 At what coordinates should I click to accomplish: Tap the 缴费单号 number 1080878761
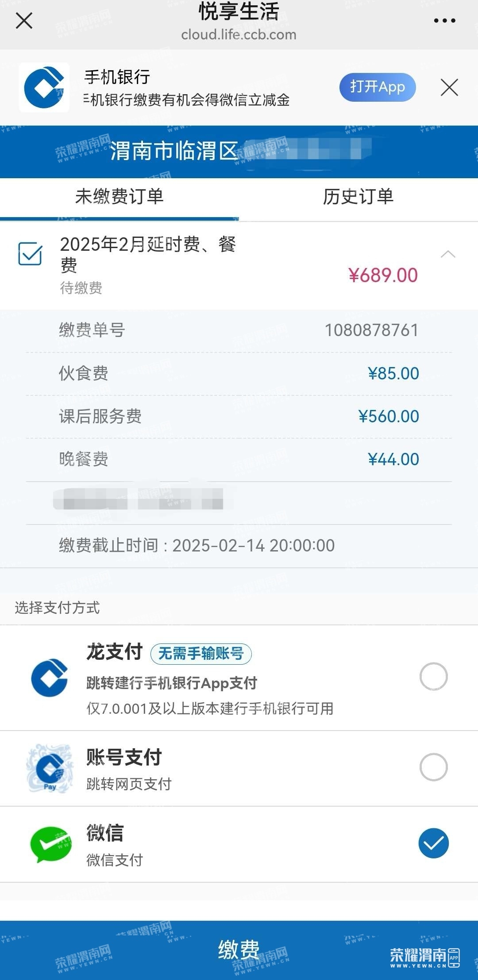coord(371,330)
